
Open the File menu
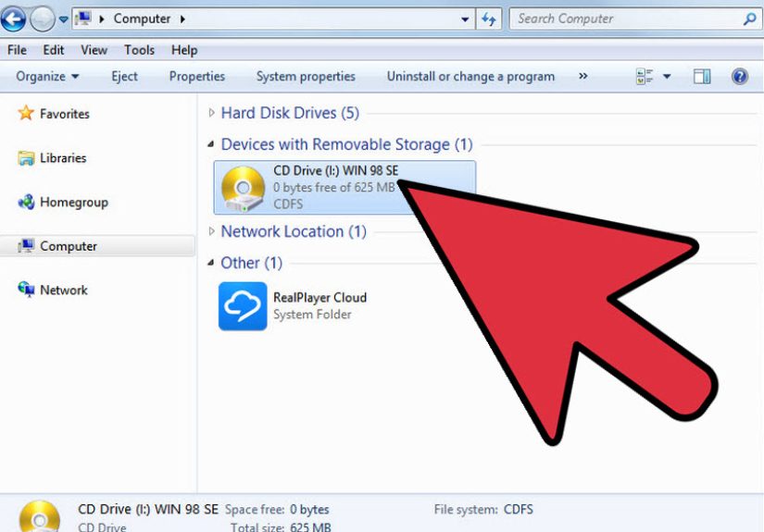pyautogui.click(x=17, y=50)
